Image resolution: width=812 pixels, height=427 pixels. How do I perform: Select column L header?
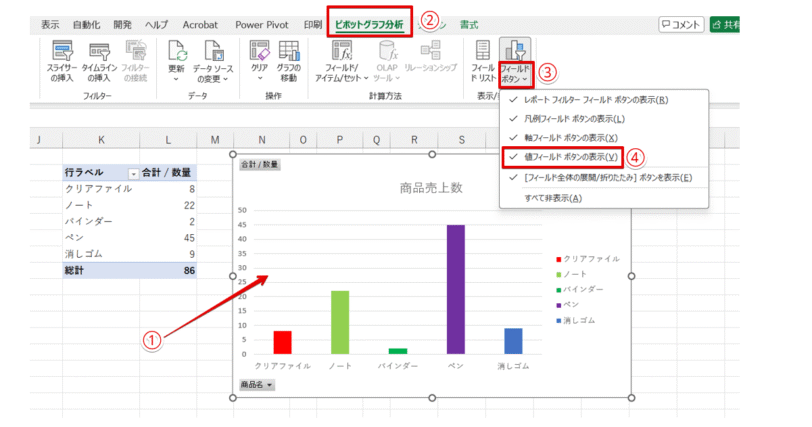[x=168, y=140]
